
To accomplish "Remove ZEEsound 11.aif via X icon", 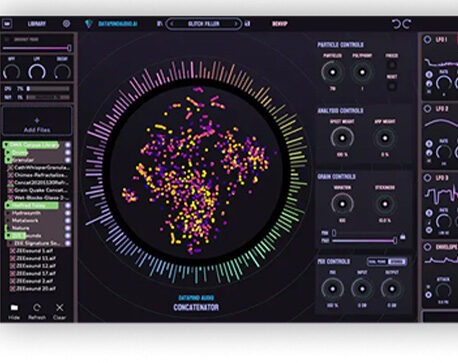I will [x=12, y=258].
